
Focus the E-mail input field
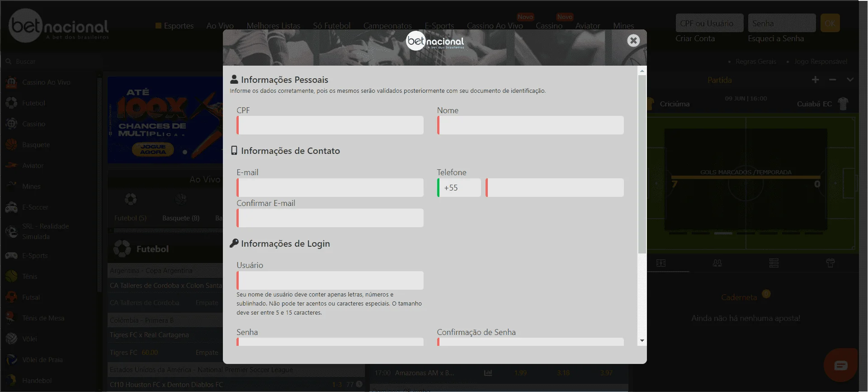click(330, 187)
